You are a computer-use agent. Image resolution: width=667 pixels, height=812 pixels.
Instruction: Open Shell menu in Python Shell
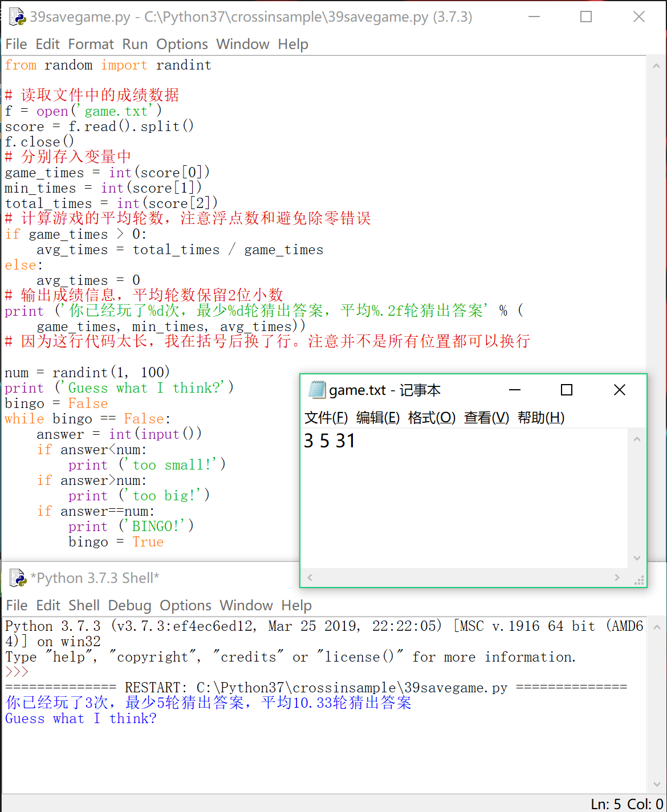84,605
